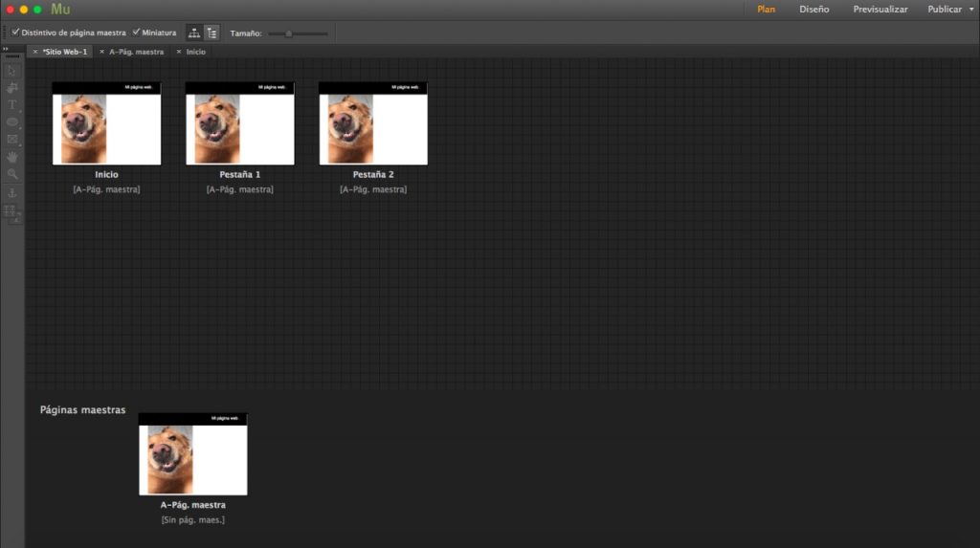This screenshot has height=548, width=980.
Task: Select the Pestaña 2 page thumbnail
Action: point(373,123)
